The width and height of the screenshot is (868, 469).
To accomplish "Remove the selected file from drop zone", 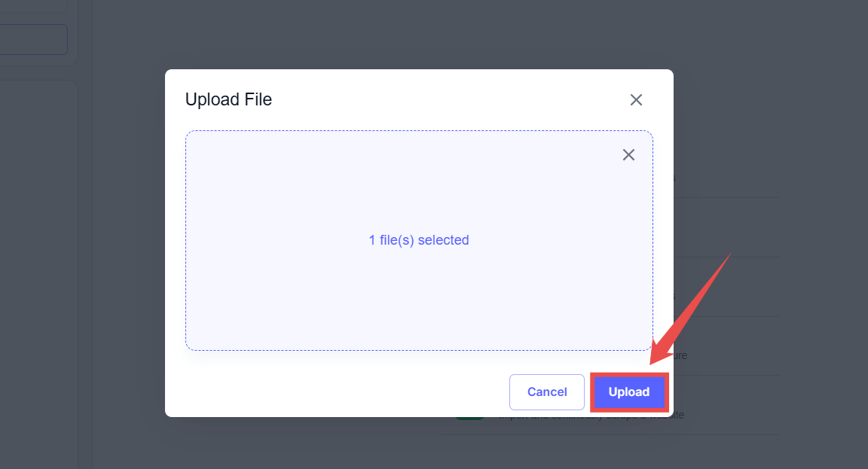I will click(x=628, y=155).
